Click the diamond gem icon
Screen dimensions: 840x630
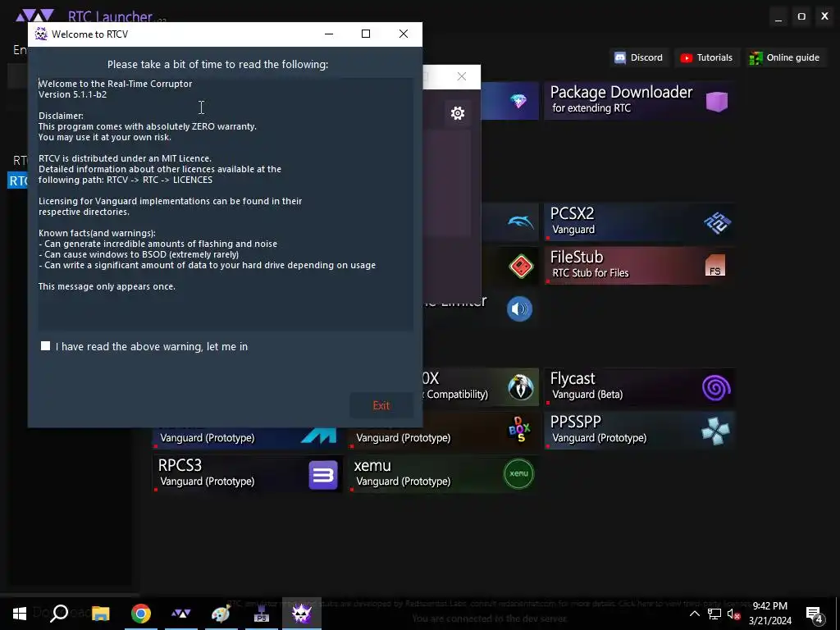point(518,101)
